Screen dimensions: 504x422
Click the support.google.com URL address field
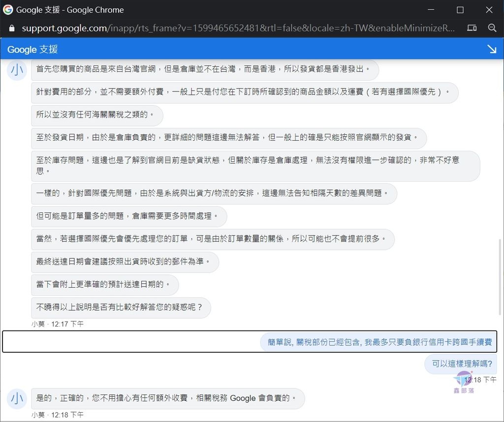238,28
